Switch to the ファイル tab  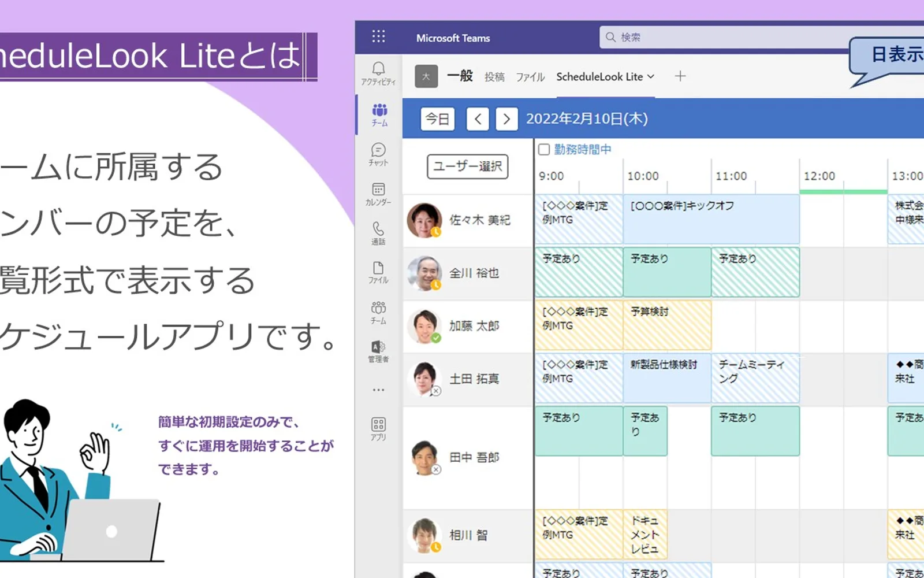530,77
